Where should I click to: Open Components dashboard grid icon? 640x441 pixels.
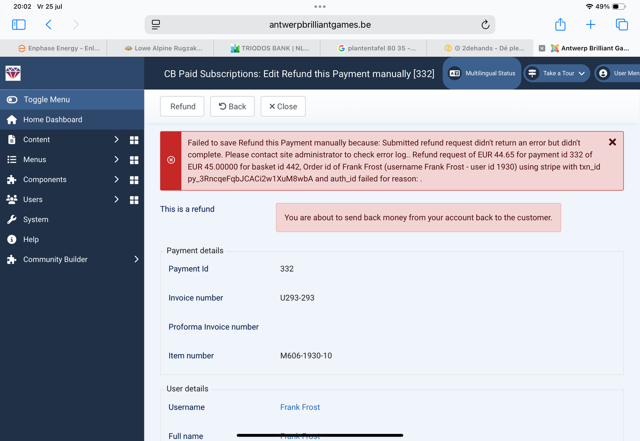click(134, 180)
